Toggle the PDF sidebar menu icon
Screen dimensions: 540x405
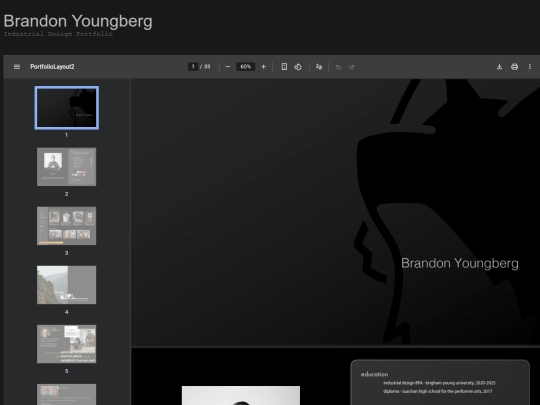[17, 67]
